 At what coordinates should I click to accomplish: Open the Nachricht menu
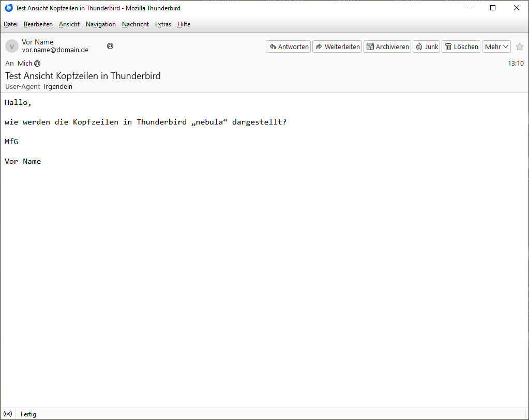135,24
